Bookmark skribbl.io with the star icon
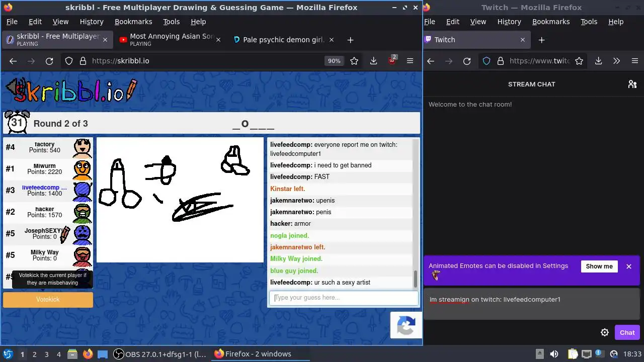Screen dimensions: 644x362 (354, 61)
